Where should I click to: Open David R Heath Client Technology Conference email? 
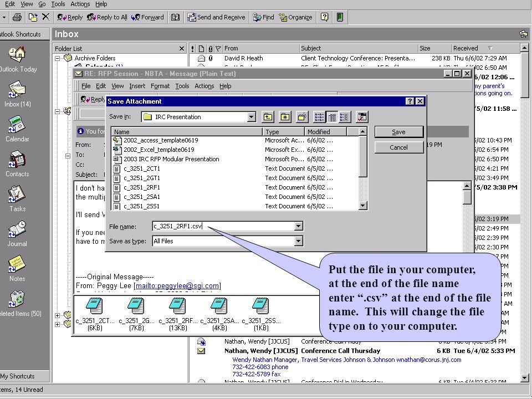354,58
